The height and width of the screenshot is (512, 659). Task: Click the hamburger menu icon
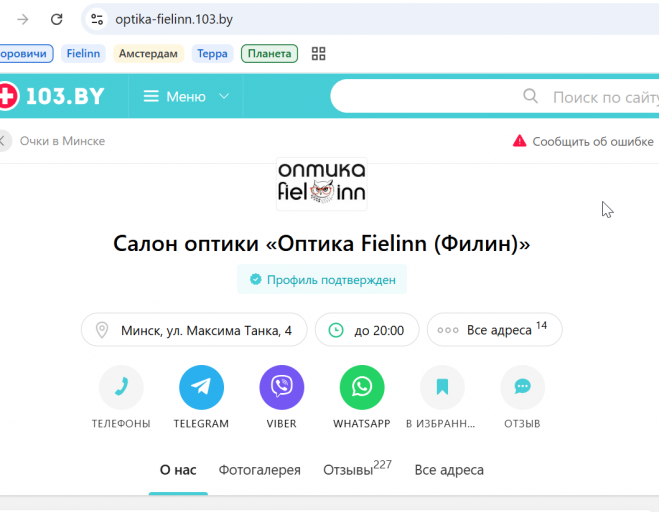coord(151,97)
